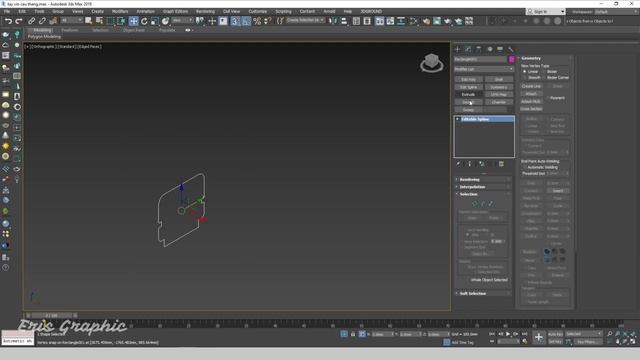
Task: Activate the Select and Rotate tool
Action: 144,21
